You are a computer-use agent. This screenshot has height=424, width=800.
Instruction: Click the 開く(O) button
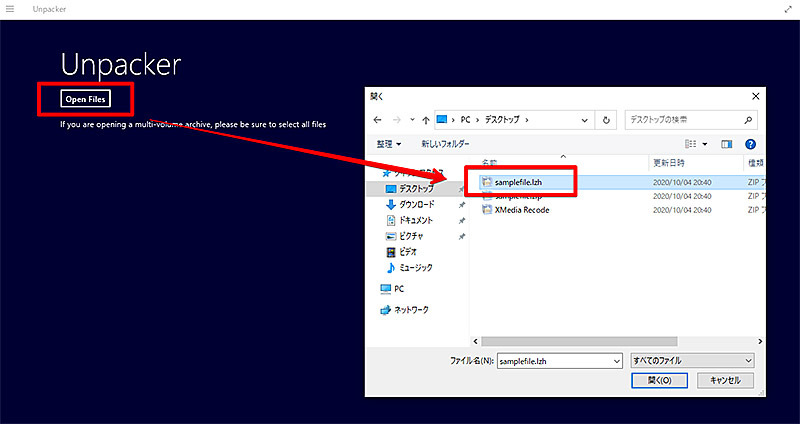[x=659, y=381]
